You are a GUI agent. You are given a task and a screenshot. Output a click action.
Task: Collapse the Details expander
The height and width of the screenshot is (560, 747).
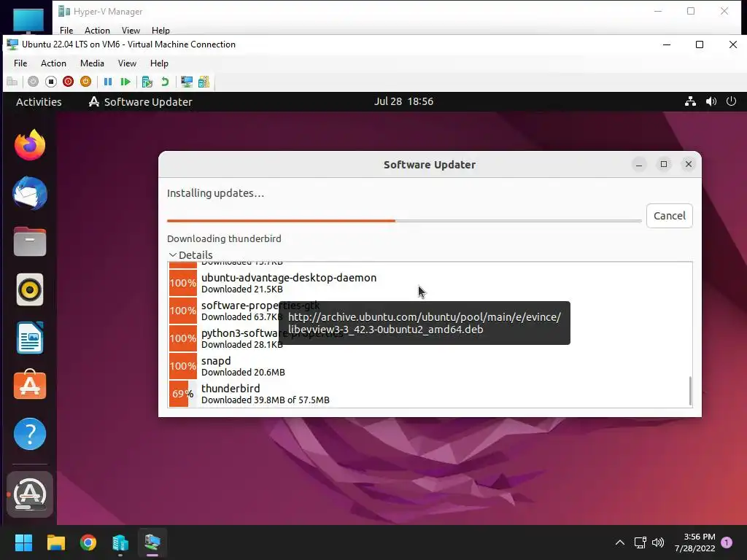click(190, 254)
